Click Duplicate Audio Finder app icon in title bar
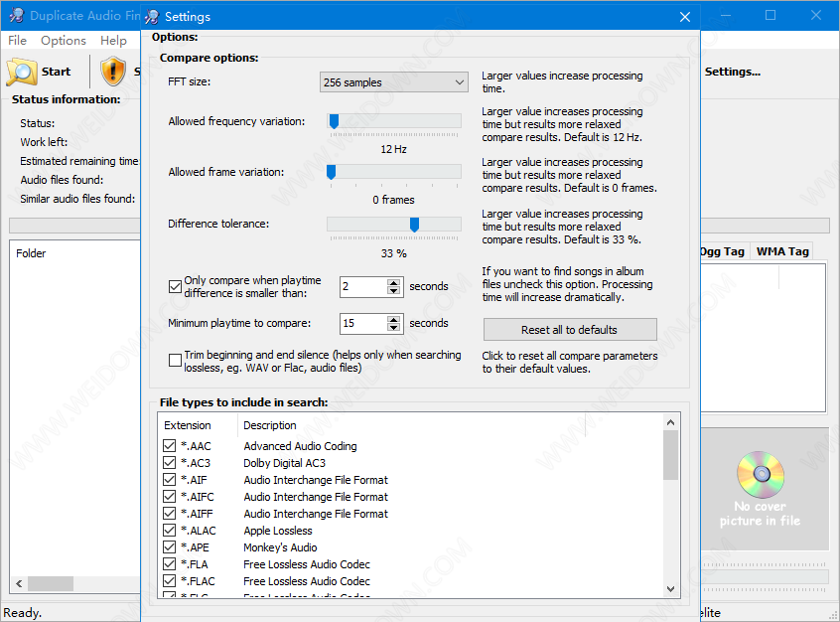This screenshot has height=622, width=840. click(x=17, y=16)
